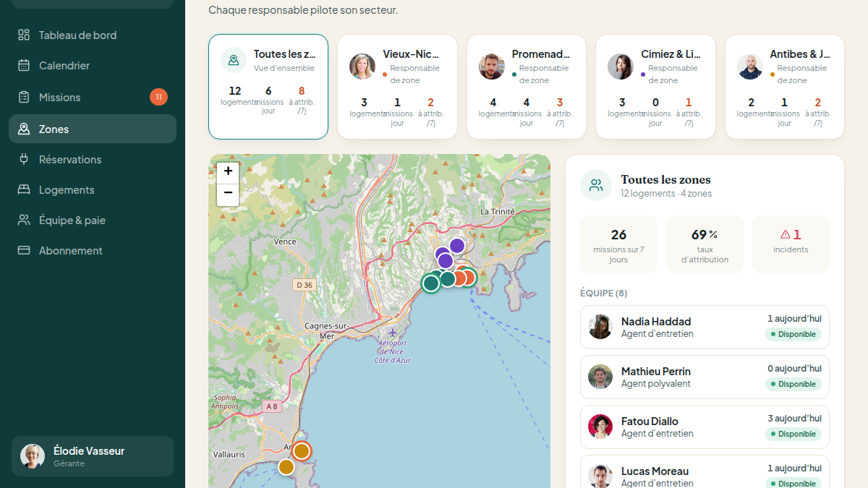This screenshot has width=868, height=488.
Task: Click the '69 % taux d'attribution' tile
Action: click(705, 244)
